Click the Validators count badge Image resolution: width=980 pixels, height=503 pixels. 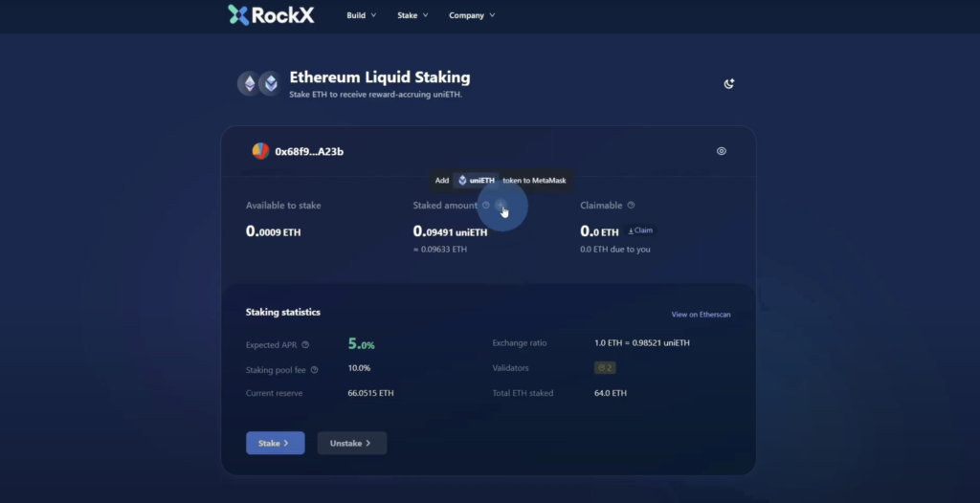(x=605, y=368)
